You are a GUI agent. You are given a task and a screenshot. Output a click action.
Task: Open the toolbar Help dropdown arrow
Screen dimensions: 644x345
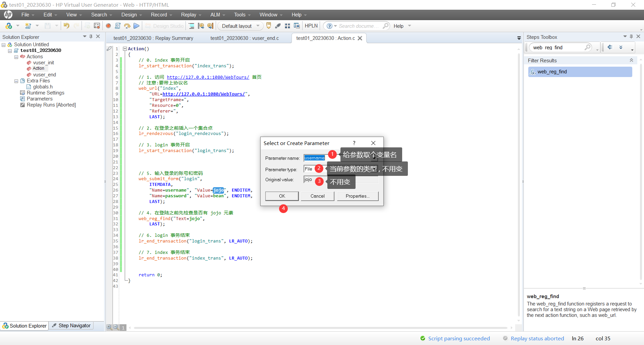(x=410, y=26)
